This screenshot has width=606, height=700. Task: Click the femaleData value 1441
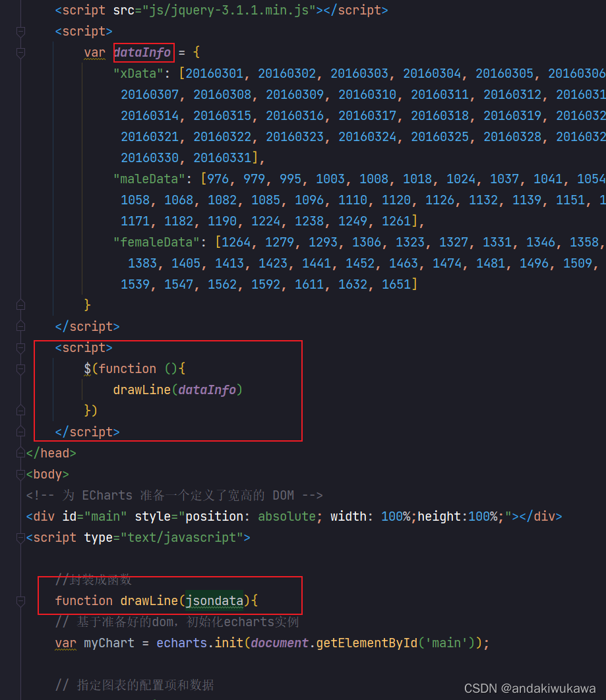pos(317,264)
